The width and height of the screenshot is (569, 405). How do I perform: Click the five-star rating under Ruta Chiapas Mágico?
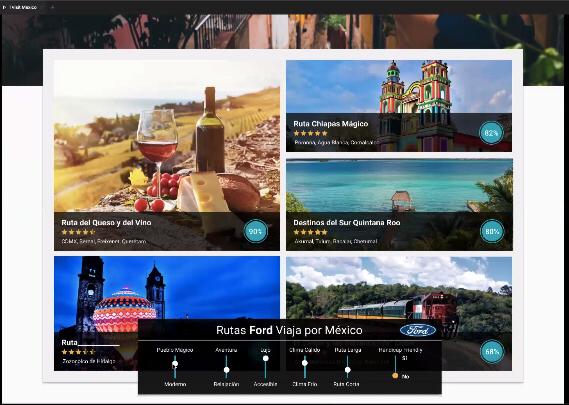coord(311,133)
